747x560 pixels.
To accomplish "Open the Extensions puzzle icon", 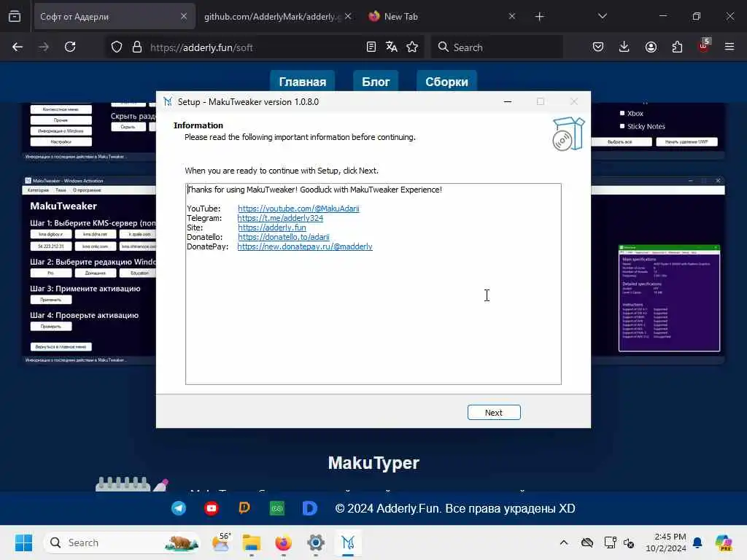I will (677, 47).
